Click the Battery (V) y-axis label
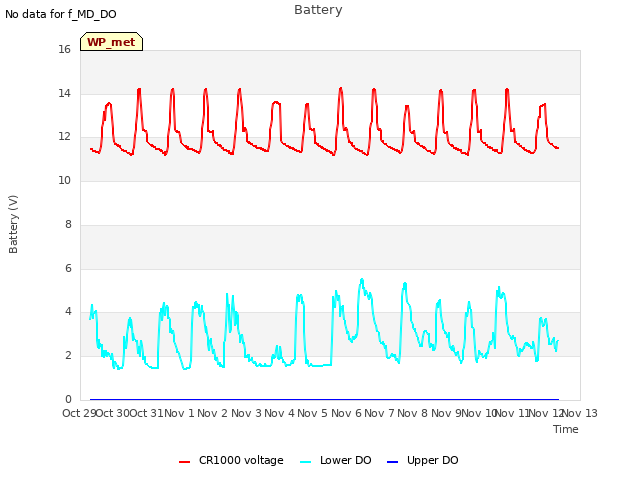This screenshot has width=640, height=480. coord(13,224)
